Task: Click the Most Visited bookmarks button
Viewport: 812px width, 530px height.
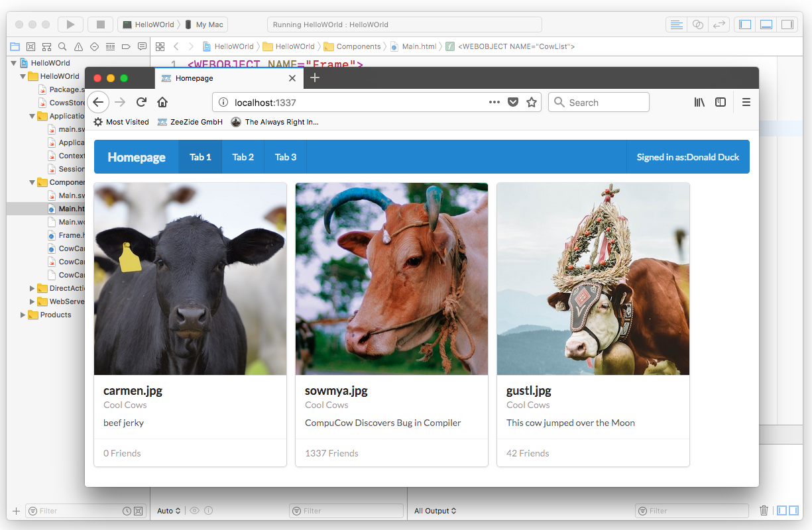Action: pos(121,122)
